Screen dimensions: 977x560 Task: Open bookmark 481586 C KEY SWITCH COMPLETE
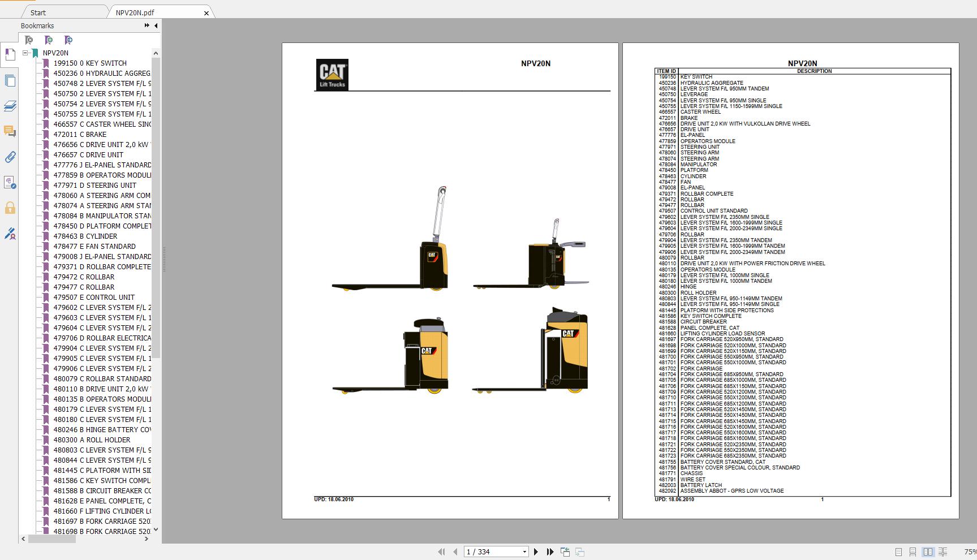pos(102,481)
